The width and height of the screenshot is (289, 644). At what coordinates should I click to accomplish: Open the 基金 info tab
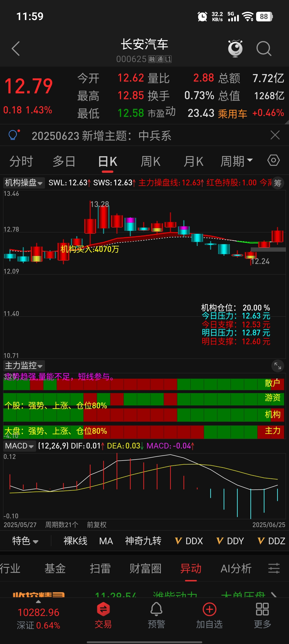(55, 569)
